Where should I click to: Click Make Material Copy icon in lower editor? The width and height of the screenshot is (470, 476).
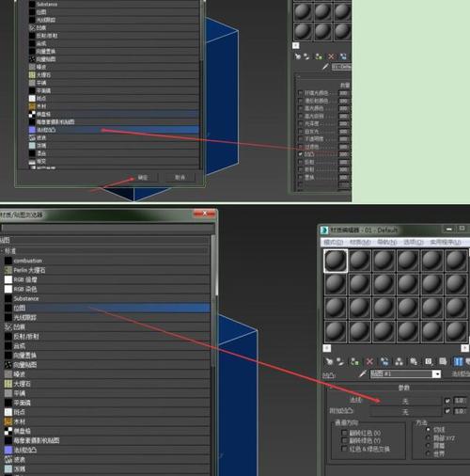(x=384, y=361)
